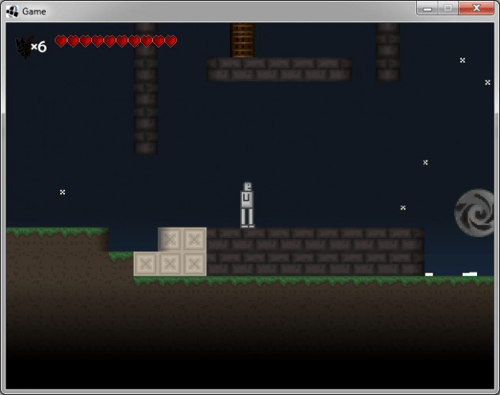Image resolution: width=500 pixels, height=395 pixels.
Task: Click the floating brick platform under the ladder
Action: 279,69
